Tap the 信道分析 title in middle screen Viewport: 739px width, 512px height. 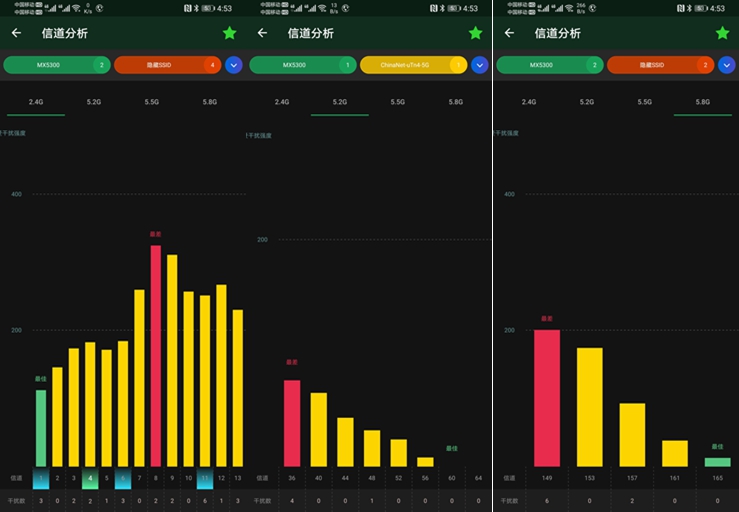(x=311, y=33)
